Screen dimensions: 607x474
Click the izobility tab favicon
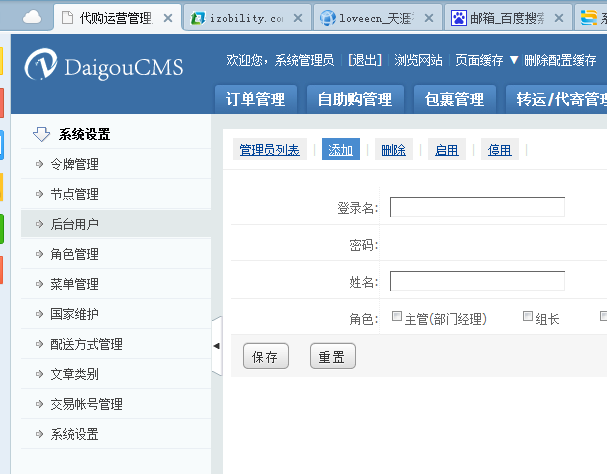point(198,18)
